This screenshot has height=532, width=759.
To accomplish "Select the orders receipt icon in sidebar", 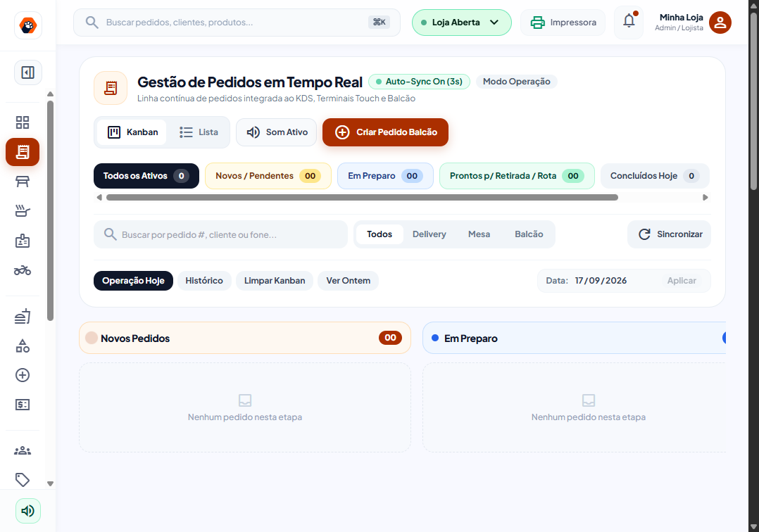I will coord(23,152).
